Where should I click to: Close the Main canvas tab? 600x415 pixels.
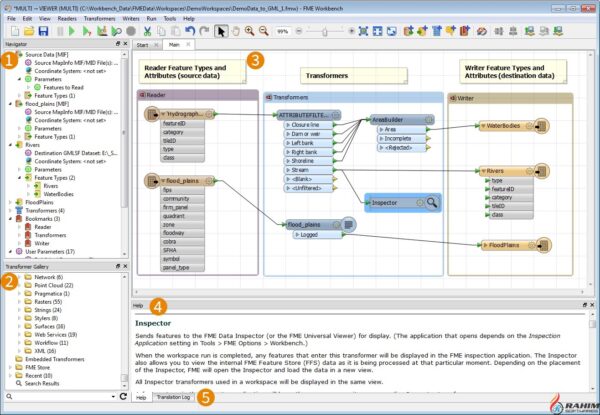[188, 44]
